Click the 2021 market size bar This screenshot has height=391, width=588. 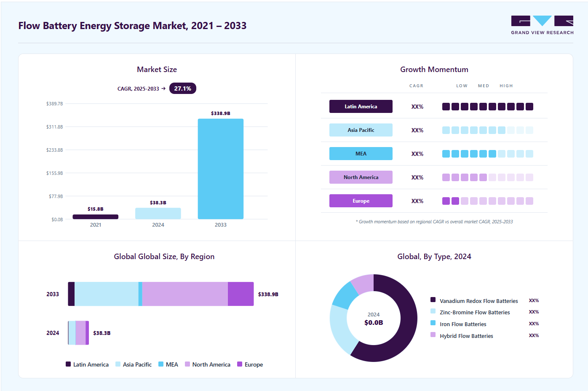(x=96, y=217)
